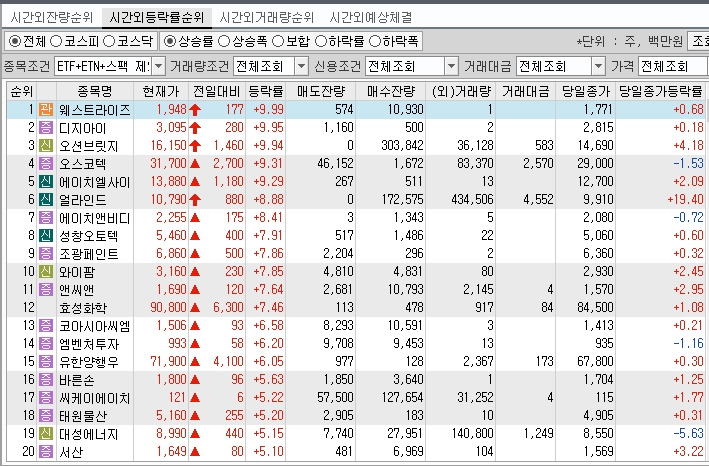Screen dimensions: 709x466
Task: Click the 당일종가등락률 column header
Action: [x=661, y=91]
